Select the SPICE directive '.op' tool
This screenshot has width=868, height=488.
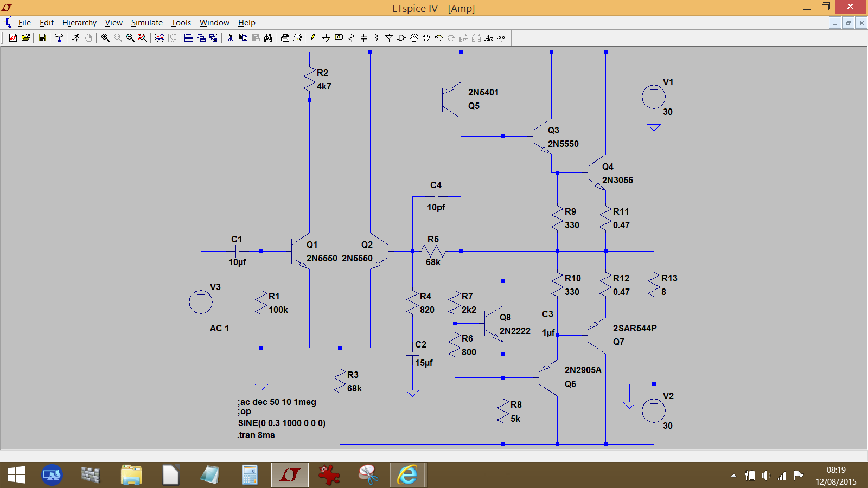(501, 37)
